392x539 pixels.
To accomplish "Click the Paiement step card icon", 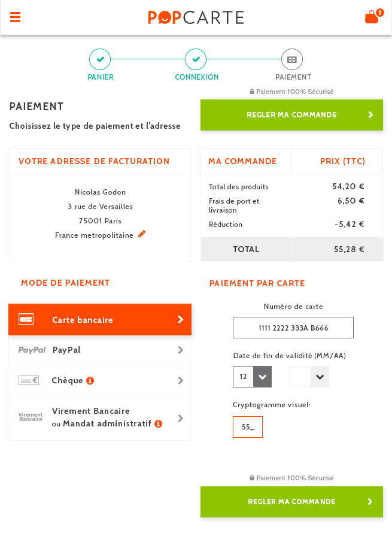I will pyautogui.click(x=292, y=59).
